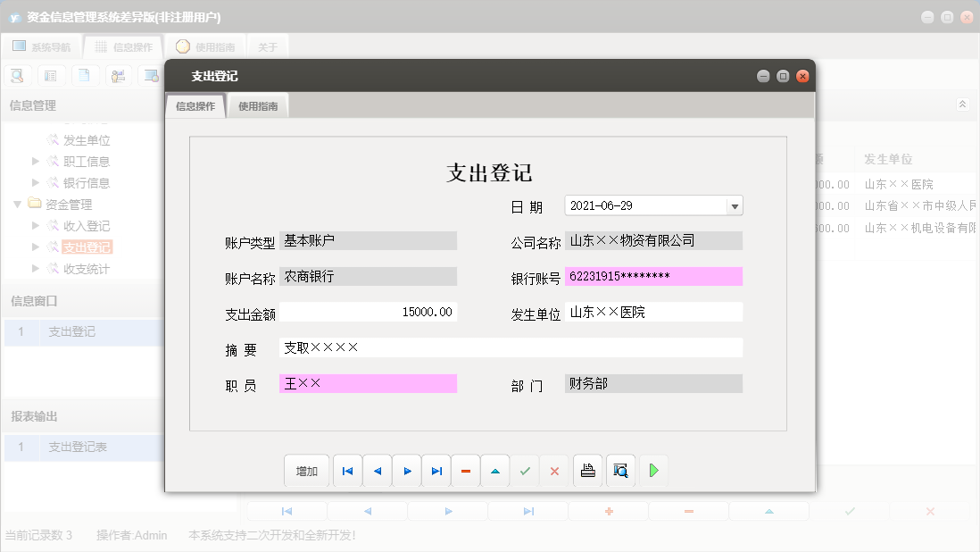Open the 日期 date dropdown
Image resolution: width=980 pixels, height=552 pixels.
pyautogui.click(x=734, y=205)
